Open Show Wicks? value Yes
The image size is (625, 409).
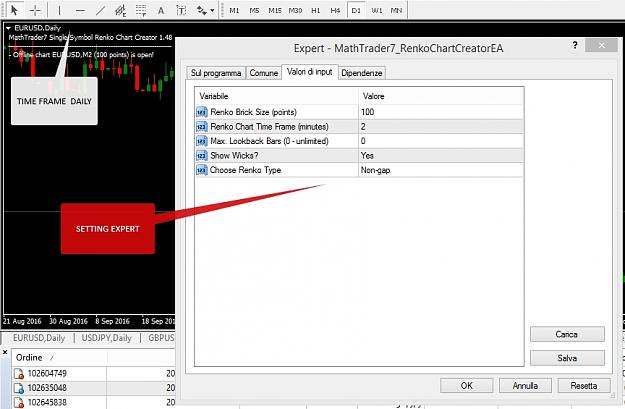[x=441, y=155]
